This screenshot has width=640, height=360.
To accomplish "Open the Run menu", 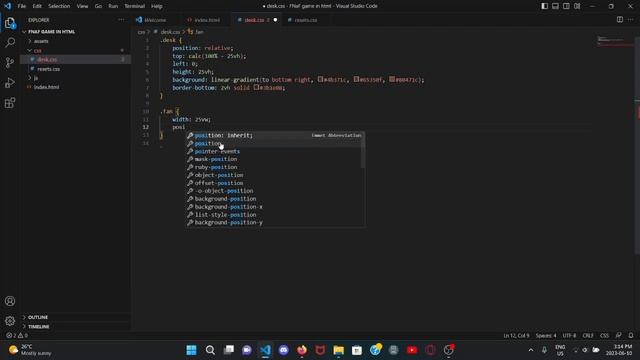I will 113,6.
